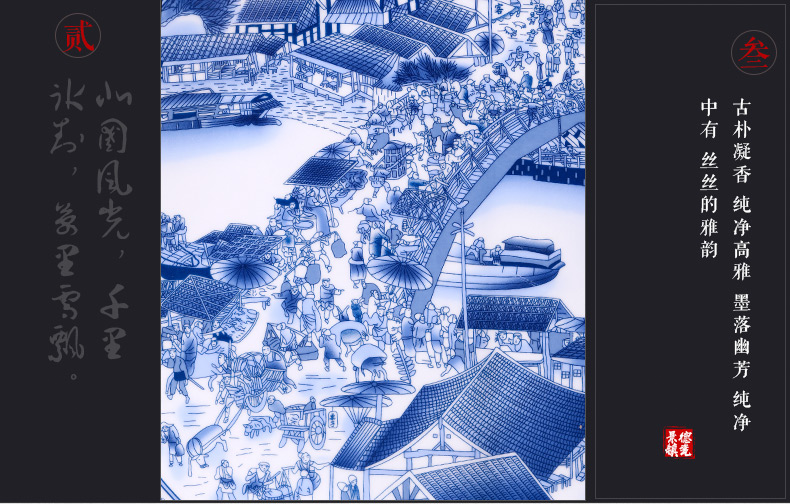790x504 pixels.
Task: Open the blue-and-white porcelain bridge painting
Action: coord(373,250)
